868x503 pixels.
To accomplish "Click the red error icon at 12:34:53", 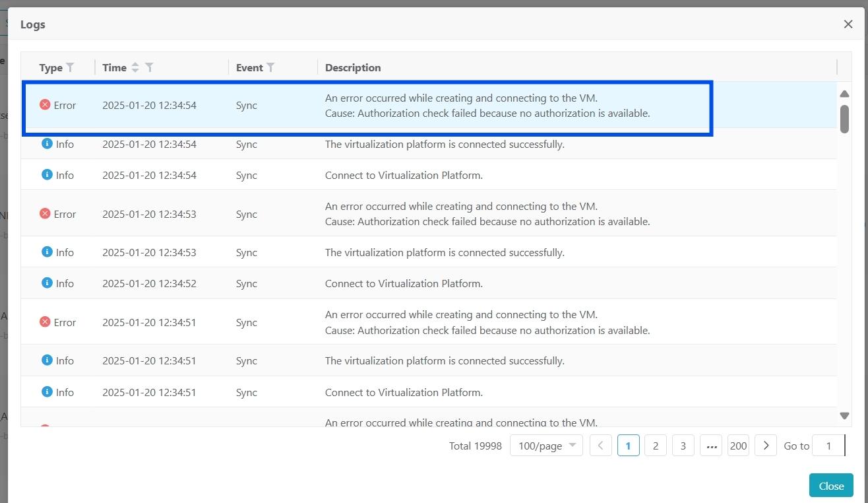I will pyautogui.click(x=45, y=213).
